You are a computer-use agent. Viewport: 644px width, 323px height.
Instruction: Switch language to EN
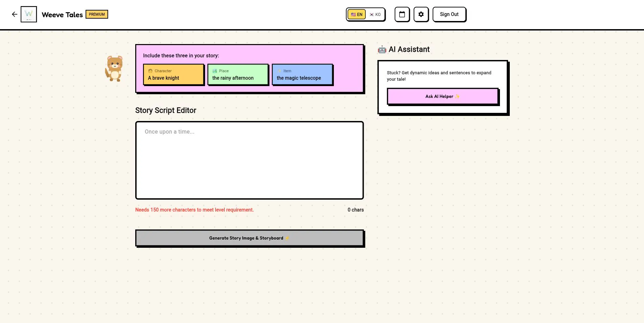point(357,14)
